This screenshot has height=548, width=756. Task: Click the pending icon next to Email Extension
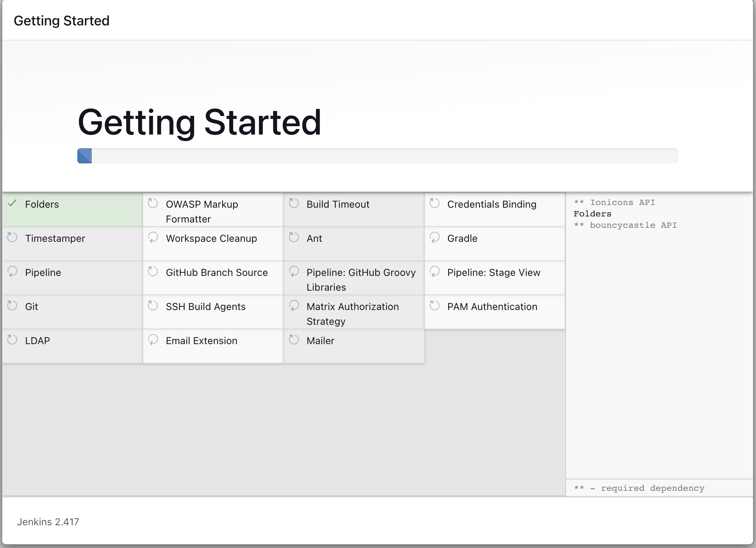(153, 340)
